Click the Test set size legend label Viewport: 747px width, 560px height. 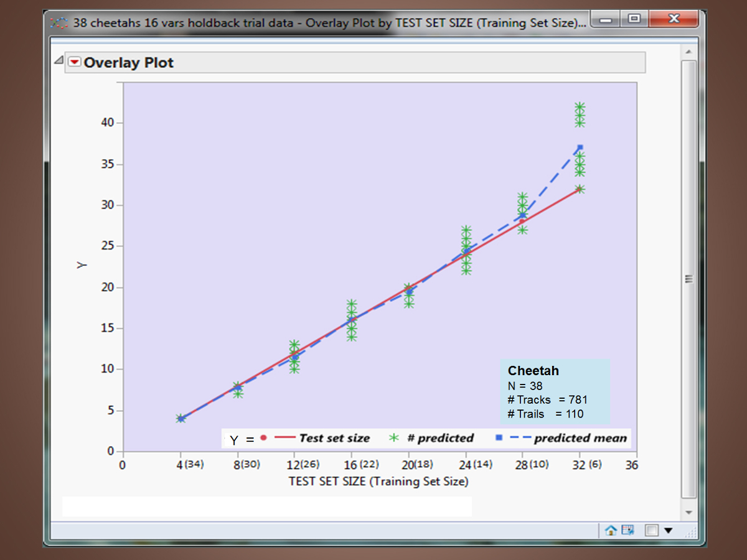[334, 438]
